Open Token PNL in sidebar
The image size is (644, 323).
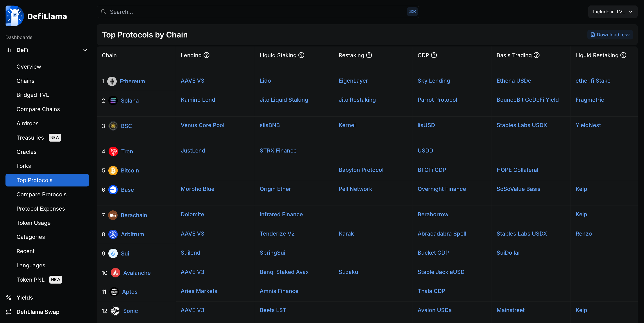[30, 280]
